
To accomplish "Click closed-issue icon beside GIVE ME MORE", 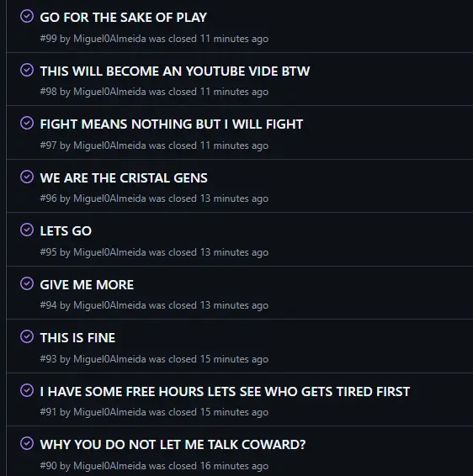I will coord(27,283).
